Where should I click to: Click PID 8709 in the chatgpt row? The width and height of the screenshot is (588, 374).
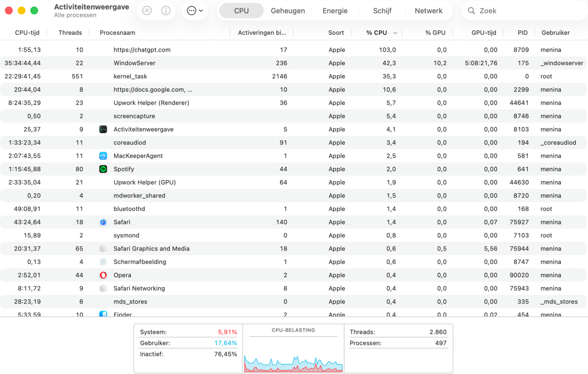tap(521, 50)
